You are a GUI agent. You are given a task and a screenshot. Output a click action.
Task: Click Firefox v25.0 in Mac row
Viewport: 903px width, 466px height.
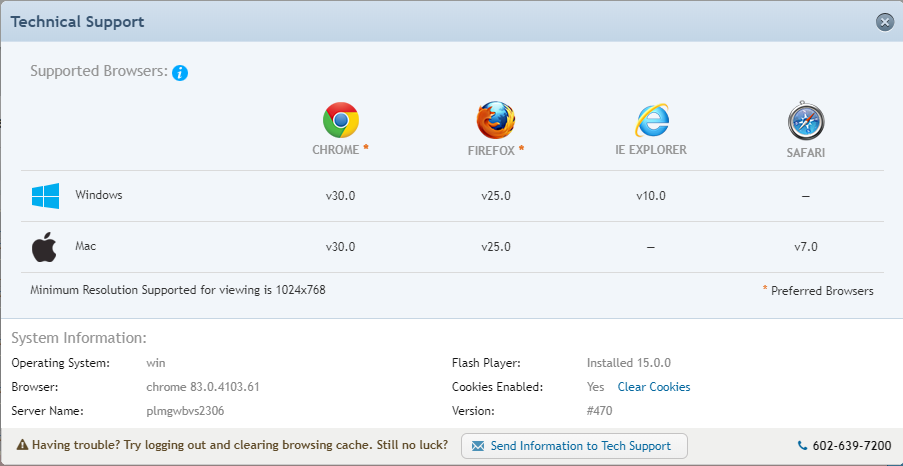tap(496, 247)
